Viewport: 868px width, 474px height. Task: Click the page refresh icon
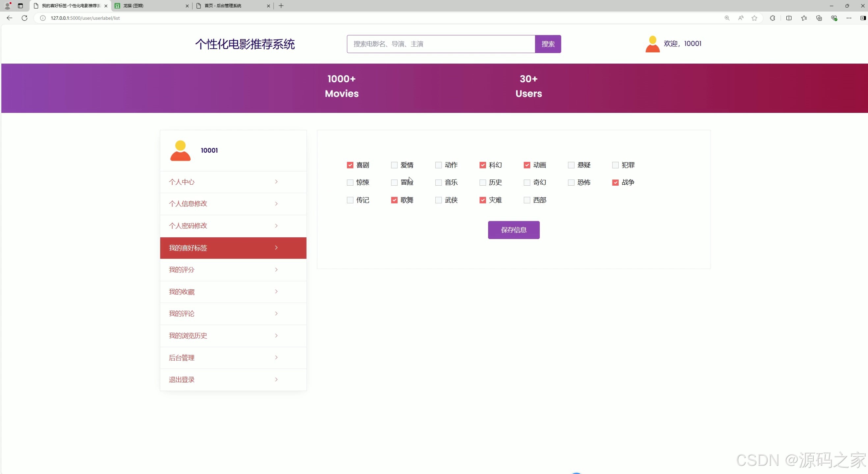tap(24, 18)
